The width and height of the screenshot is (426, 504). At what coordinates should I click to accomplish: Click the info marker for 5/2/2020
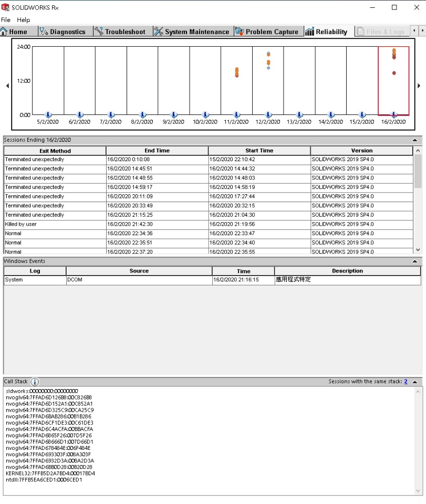48,114
